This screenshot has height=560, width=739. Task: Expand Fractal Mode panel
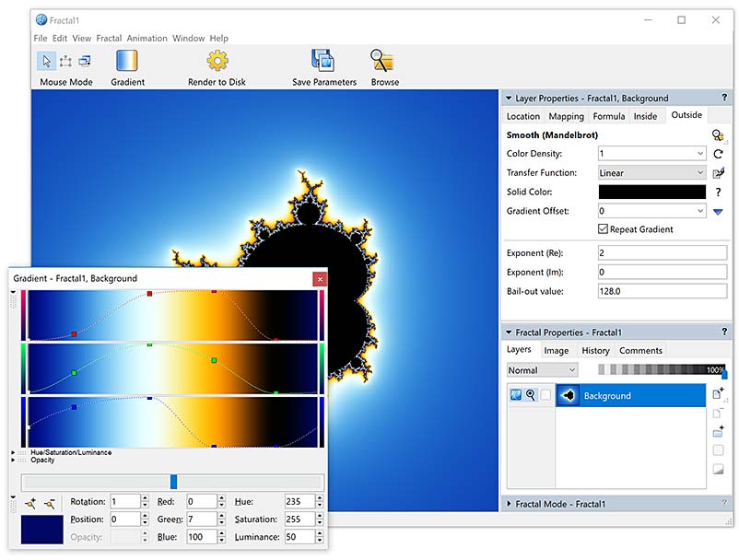pos(509,504)
